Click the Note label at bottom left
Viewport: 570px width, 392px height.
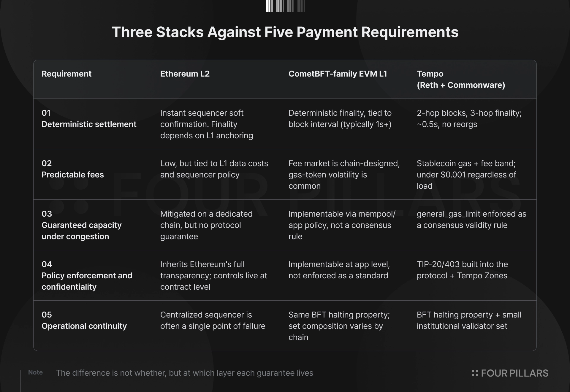(35, 372)
